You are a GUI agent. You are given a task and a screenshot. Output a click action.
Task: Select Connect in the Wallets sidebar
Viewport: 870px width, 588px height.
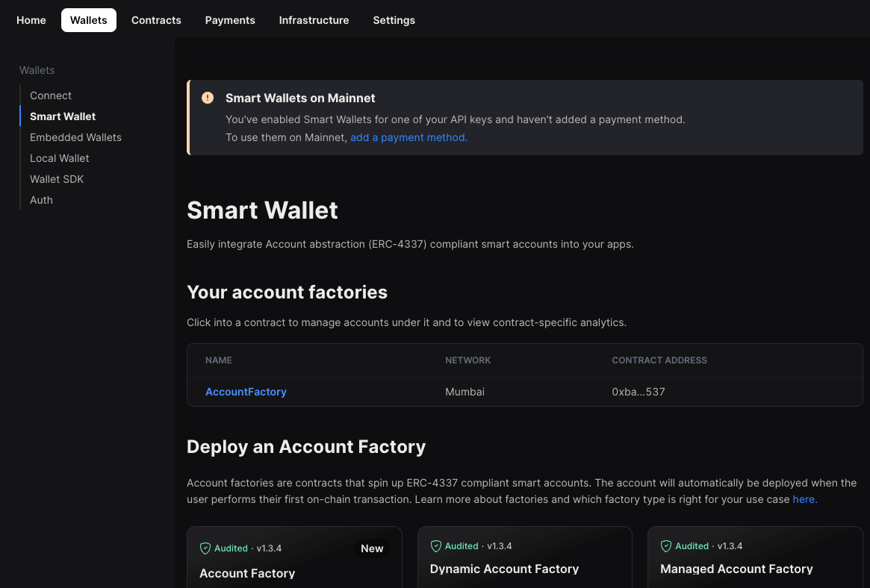tap(51, 96)
